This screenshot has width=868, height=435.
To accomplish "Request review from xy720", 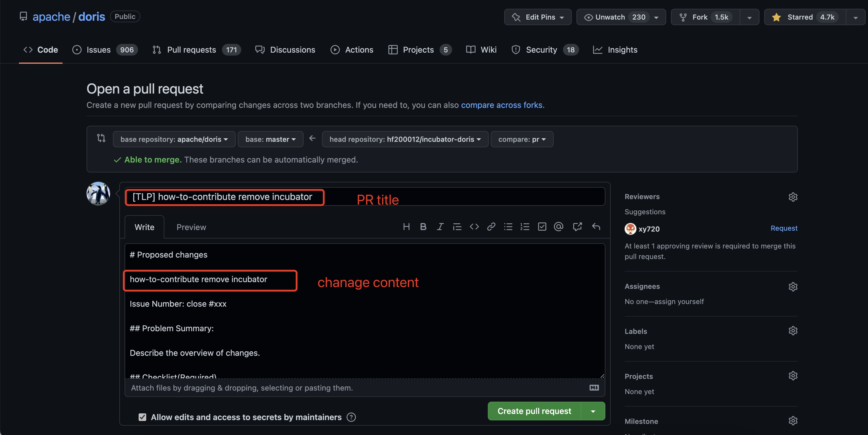I will tap(784, 228).
